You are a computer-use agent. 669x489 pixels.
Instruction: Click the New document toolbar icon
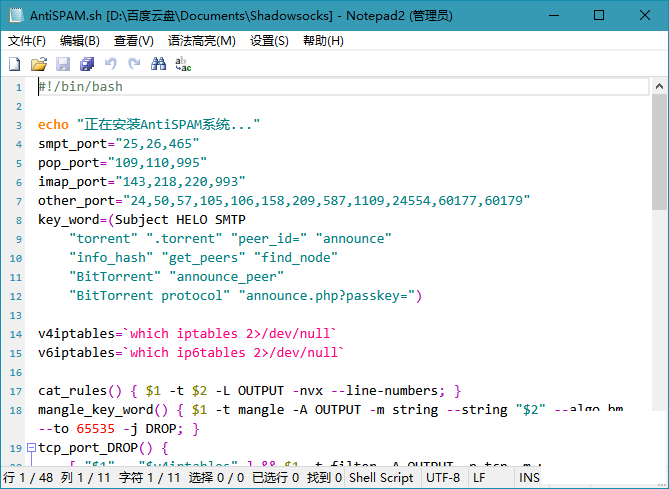(x=15, y=64)
